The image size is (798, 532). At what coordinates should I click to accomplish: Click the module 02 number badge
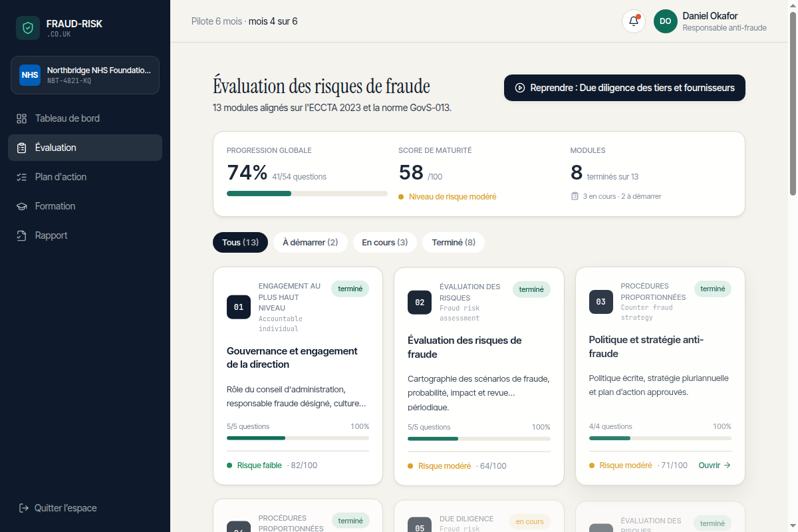pos(420,303)
